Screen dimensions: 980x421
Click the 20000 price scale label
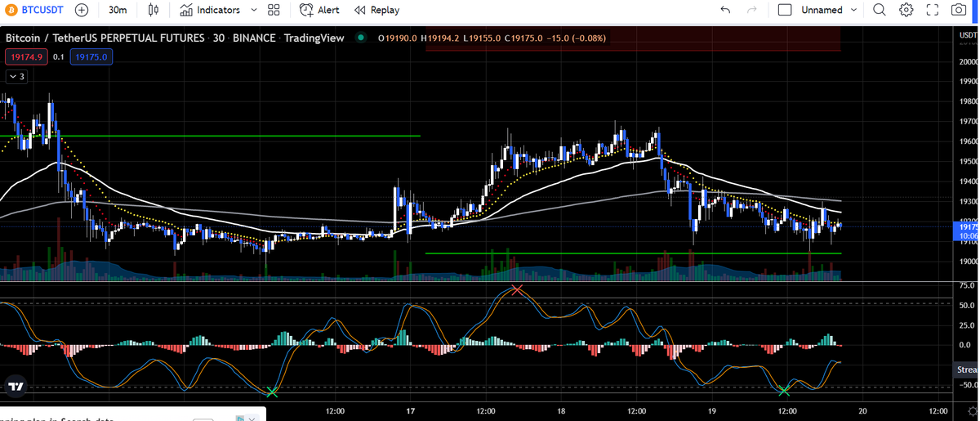point(967,62)
